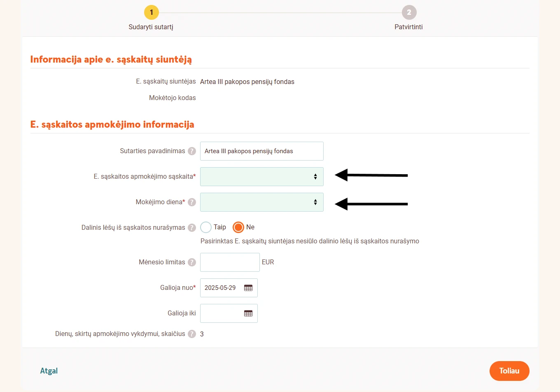Open help for Sutarties pavadinimas

click(192, 151)
